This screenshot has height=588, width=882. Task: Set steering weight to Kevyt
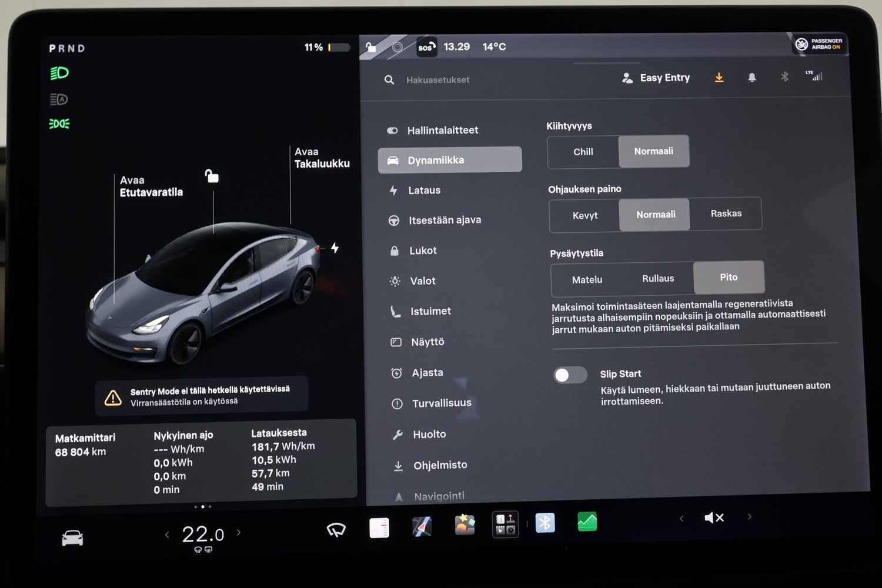coord(585,216)
